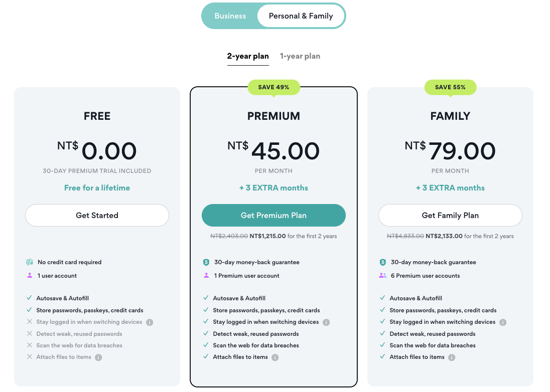Click Get Premium Plan button
Image resolution: width=550 pixels, height=392 pixels.
click(x=273, y=216)
